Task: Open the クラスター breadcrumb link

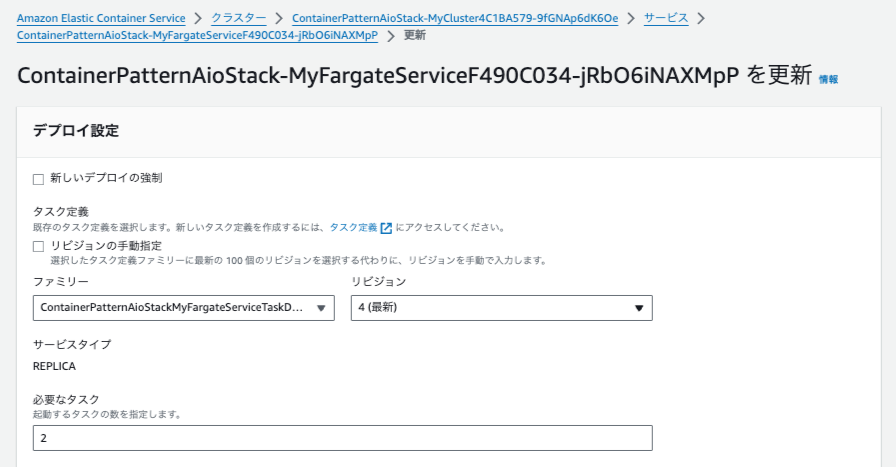Action: click(x=238, y=18)
